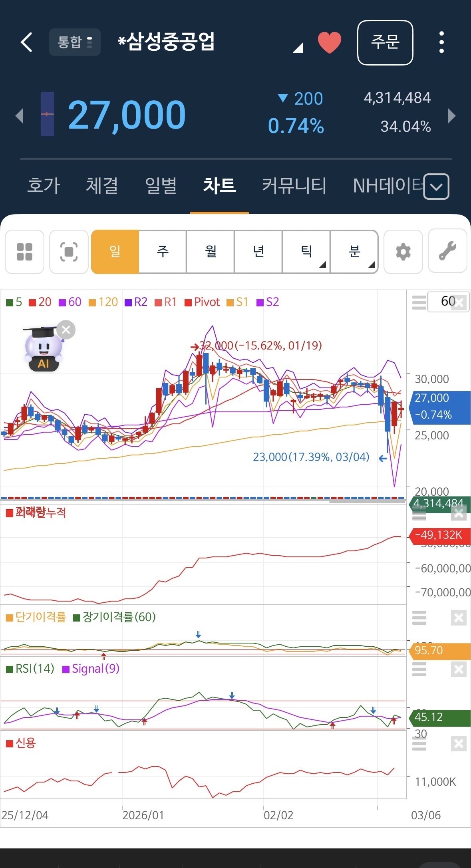Tap the Signal(9) legend label

91,669
